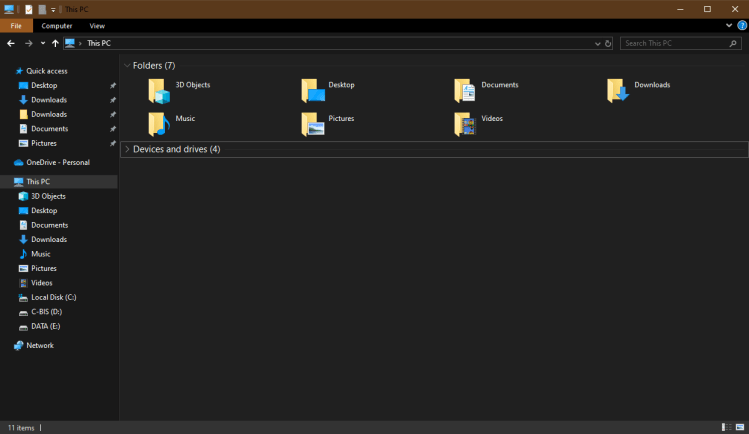The width and height of the screenshot is (749, 434).
Task: Open the Music folder in main pane
Action: pyautogui.click(x=159, y=124)
